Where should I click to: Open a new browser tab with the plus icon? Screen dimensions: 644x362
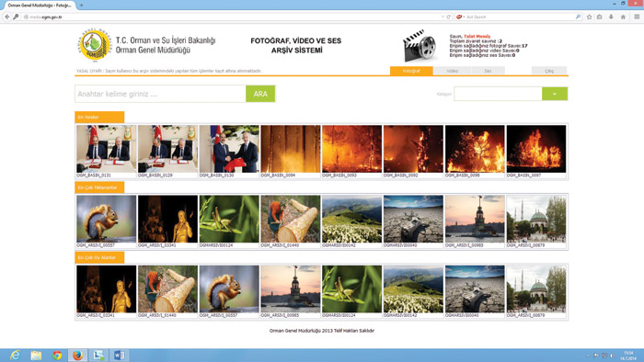click(81, 6)
